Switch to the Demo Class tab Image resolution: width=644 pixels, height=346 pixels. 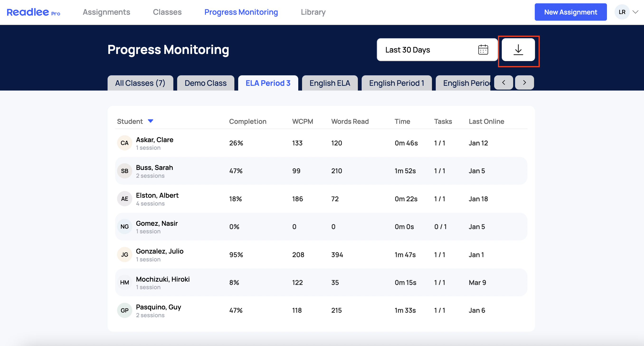click(205, 83)
